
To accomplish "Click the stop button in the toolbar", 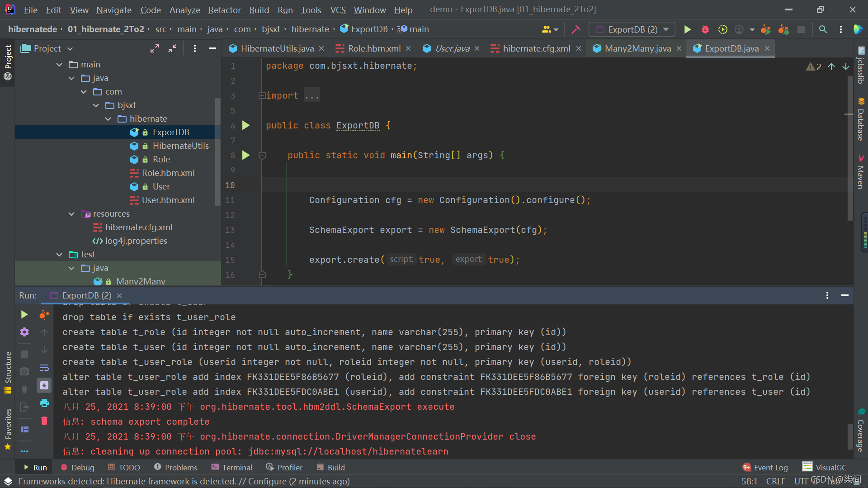I will 801,29.
